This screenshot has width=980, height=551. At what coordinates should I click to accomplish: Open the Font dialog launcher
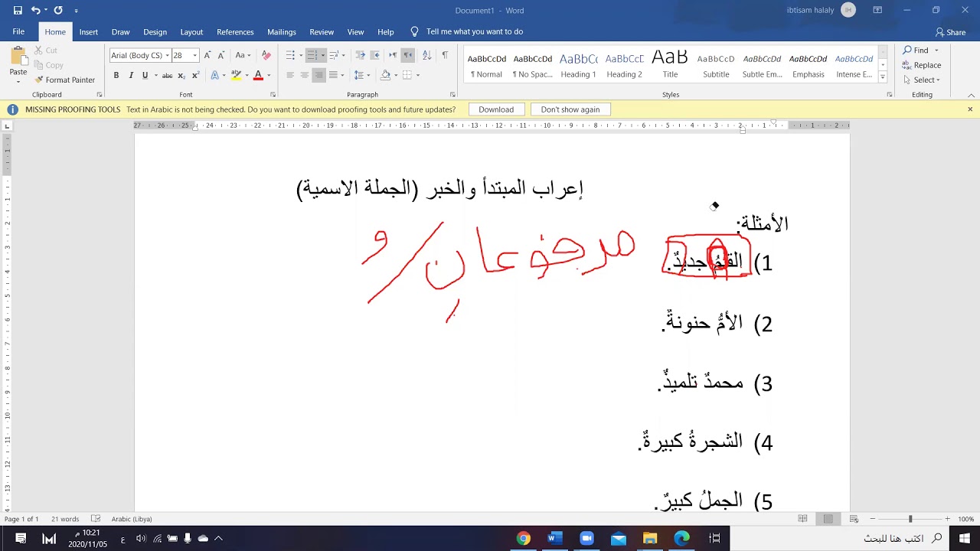pyautogui.click(x=273, y=95)
